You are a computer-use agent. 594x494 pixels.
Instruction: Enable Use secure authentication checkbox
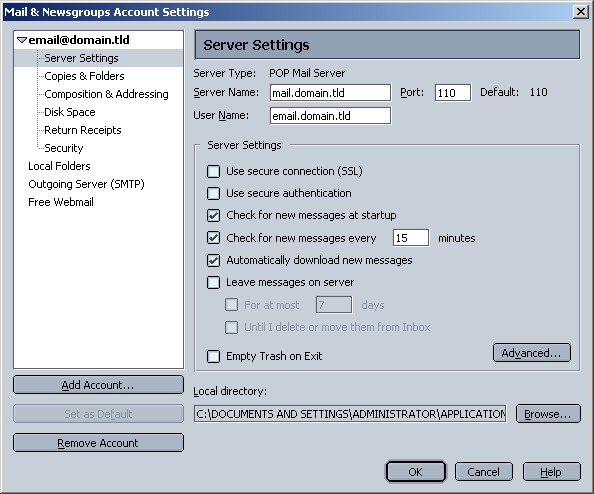click(x=213, y=193)
